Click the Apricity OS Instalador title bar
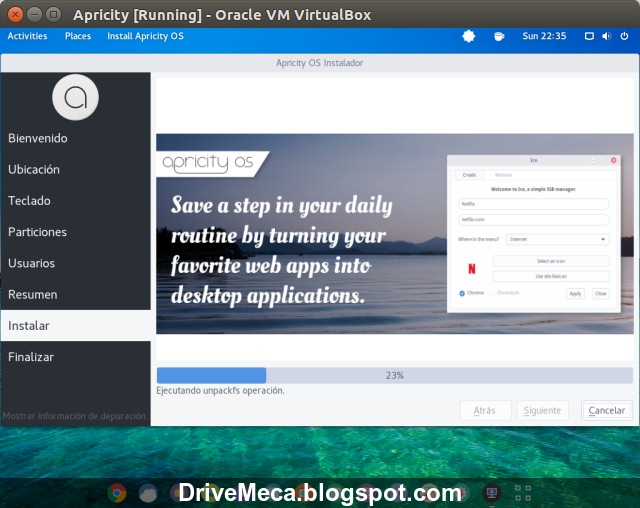 pos(320,63)
